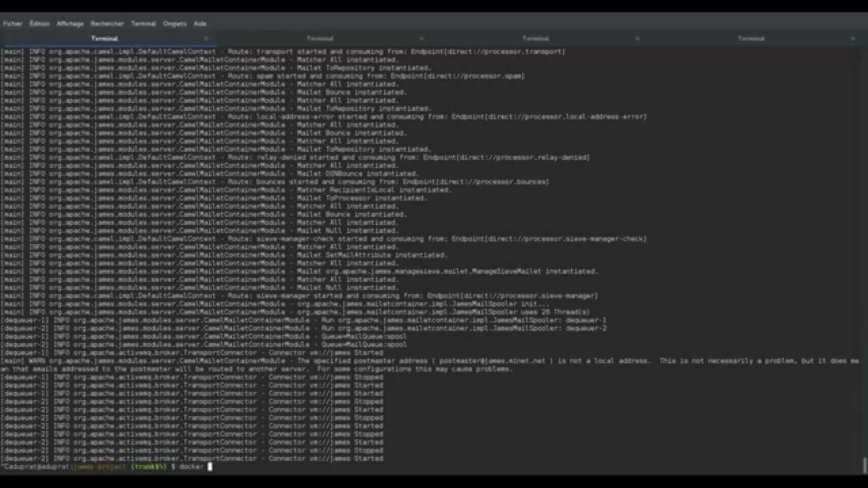This screenshot has height=488, width=868.
Task: Click the 'Route: sieve-manager-check started' log line
Action: [x=324, y=239]
